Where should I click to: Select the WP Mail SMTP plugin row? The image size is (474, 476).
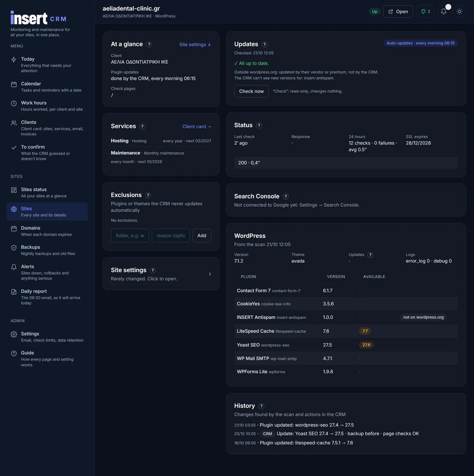(346, 358)
